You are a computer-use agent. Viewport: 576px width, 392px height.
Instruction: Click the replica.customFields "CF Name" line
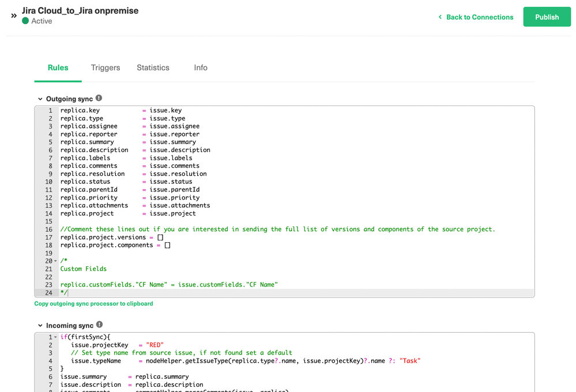pos(169,285)
